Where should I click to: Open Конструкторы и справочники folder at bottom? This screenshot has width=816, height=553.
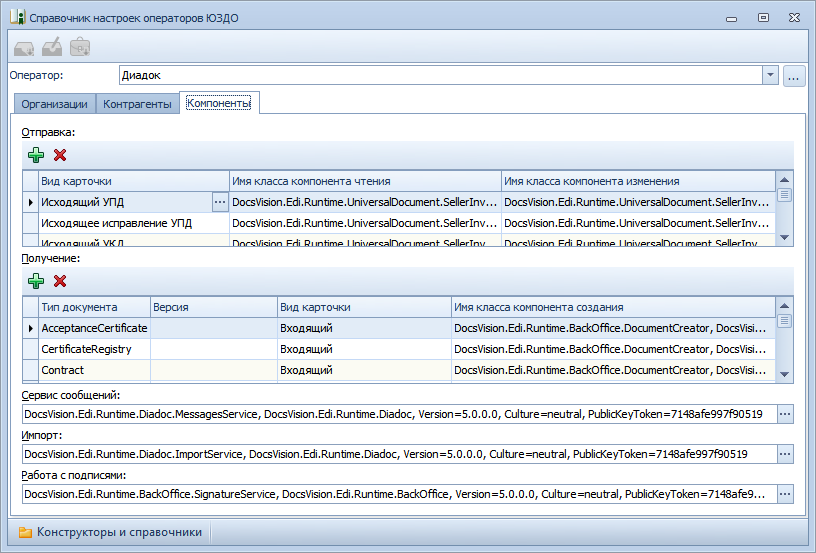110,532
